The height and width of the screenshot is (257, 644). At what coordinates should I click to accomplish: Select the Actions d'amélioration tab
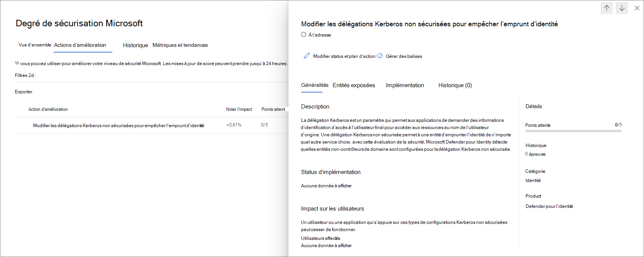pos(80,45)
